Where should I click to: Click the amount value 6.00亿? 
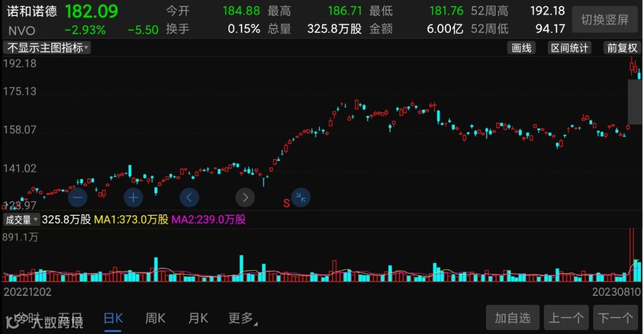pos(445,29)
